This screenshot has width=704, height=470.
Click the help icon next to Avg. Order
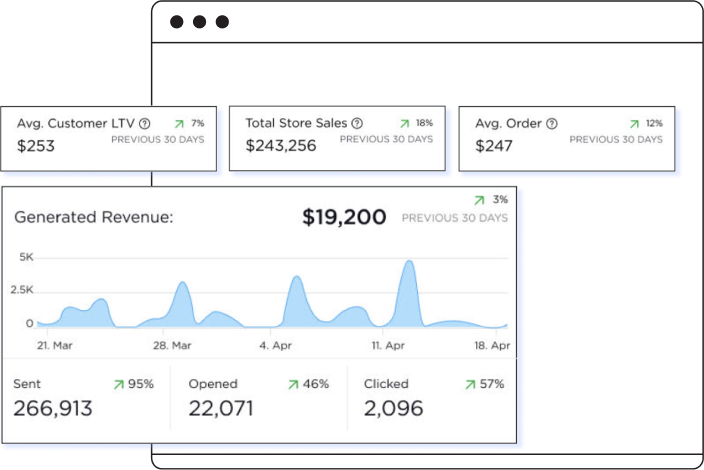click(x=552, y=124)
